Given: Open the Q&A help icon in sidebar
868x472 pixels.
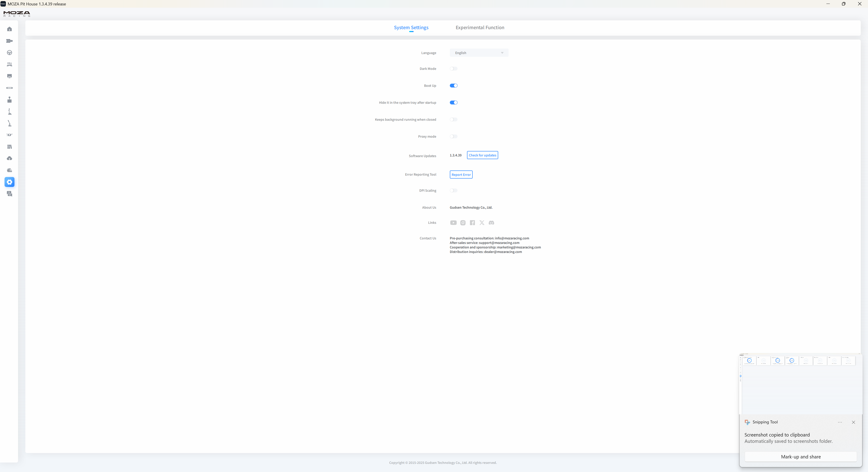Looking at the screenshot, I should [x=9, y=194].
